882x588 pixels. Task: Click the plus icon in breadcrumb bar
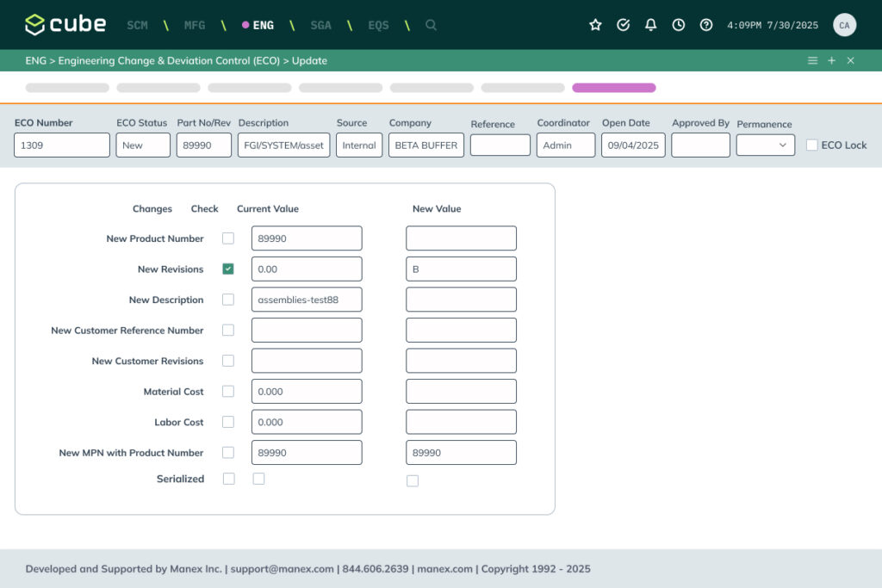[831, 61]
